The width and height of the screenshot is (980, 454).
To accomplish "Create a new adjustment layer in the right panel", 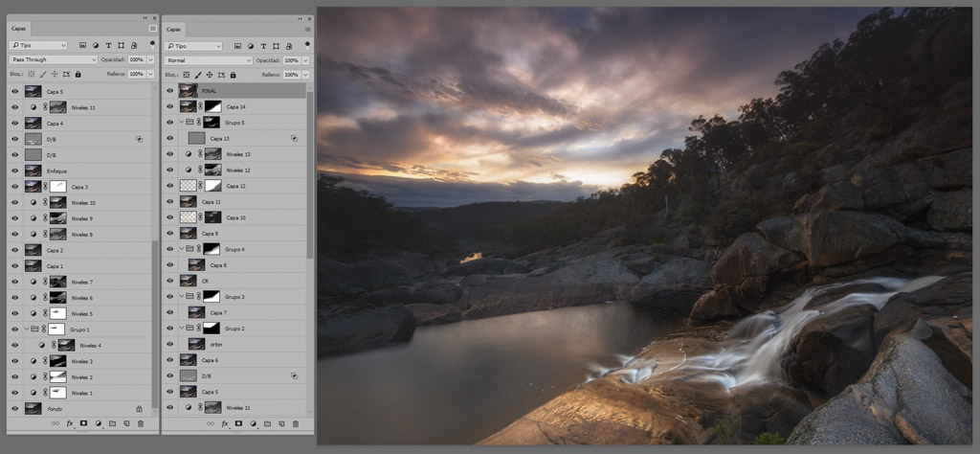I will tap(253, 422).
